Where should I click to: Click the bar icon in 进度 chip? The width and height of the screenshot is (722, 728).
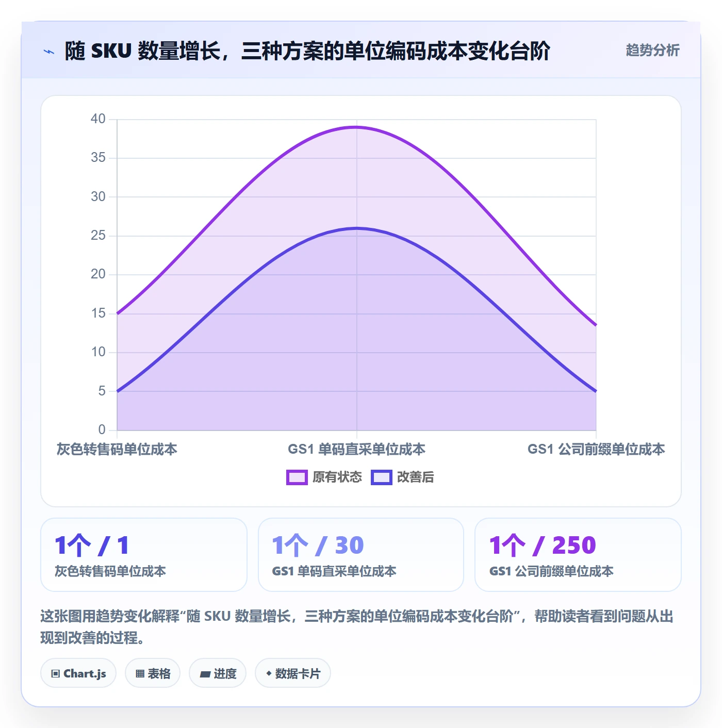pos(205,674)
